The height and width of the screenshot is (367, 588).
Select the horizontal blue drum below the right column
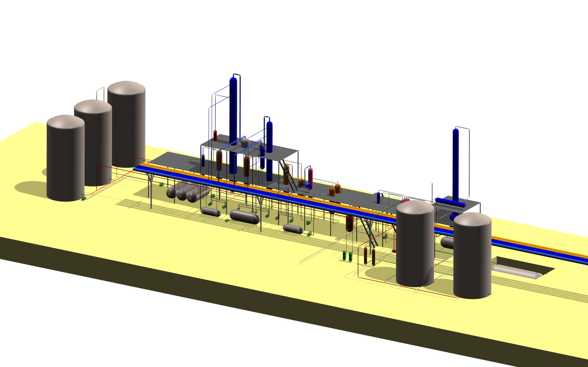click(450, 202)
